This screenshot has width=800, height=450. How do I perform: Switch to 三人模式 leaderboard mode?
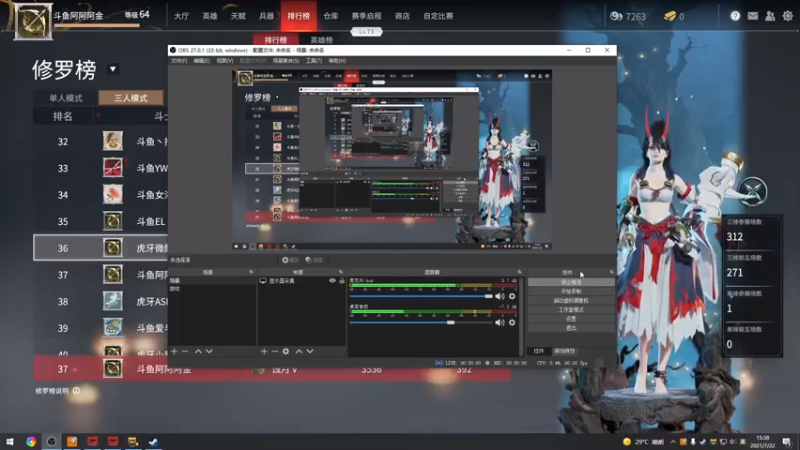coord(131,98)
